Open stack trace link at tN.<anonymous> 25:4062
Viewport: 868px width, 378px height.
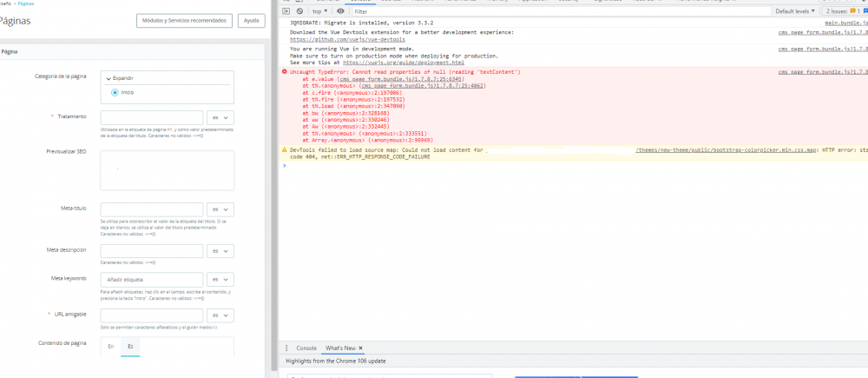pyautogui.click(x=422, y=86)
